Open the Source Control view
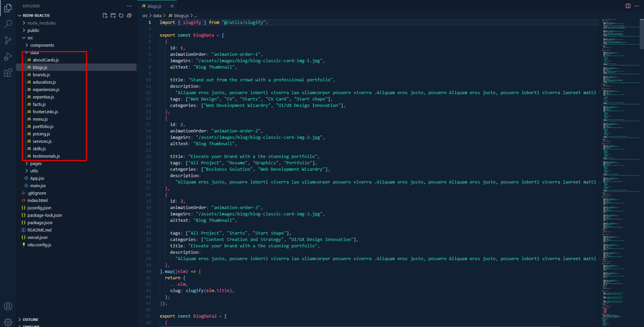 click(x=8, y=40)
